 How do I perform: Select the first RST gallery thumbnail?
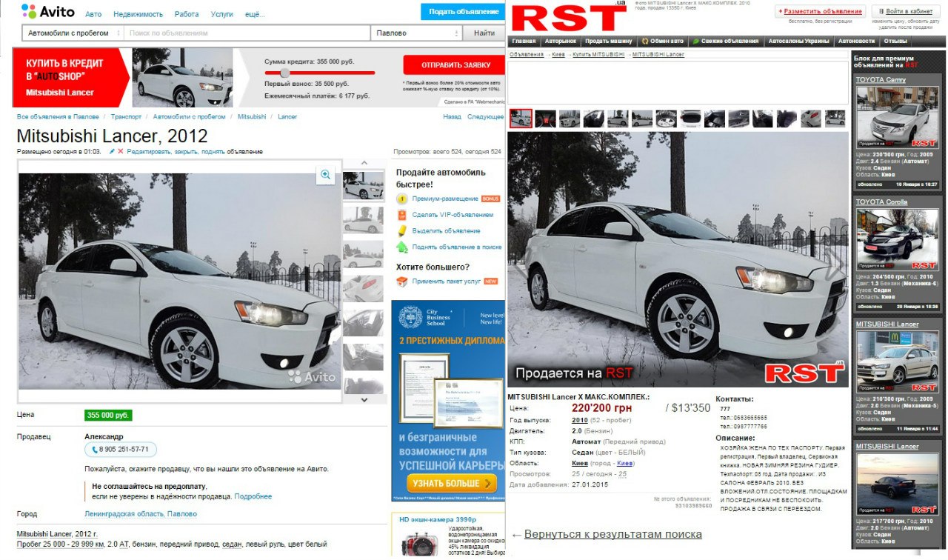pos(521,119)
